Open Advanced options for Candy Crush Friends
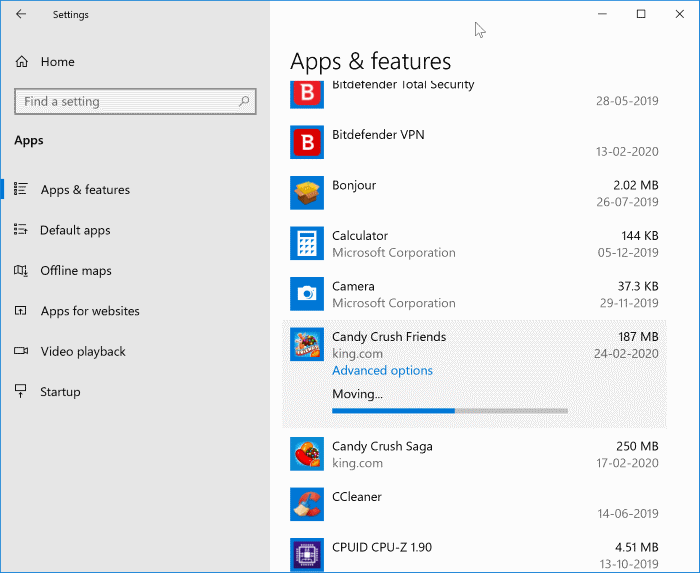 click(382, 370)
